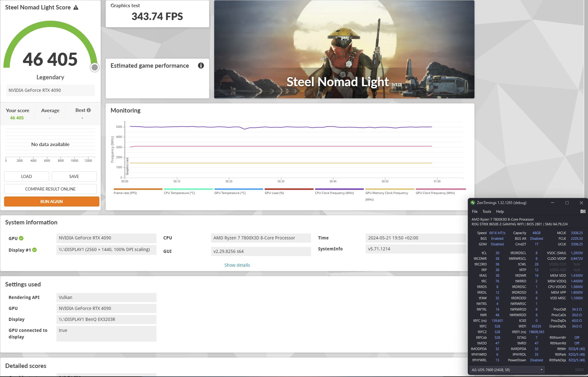Click the Display value BenQ EX3203R
This screenshot has width=588, height=377.
(x=106, y=319)
